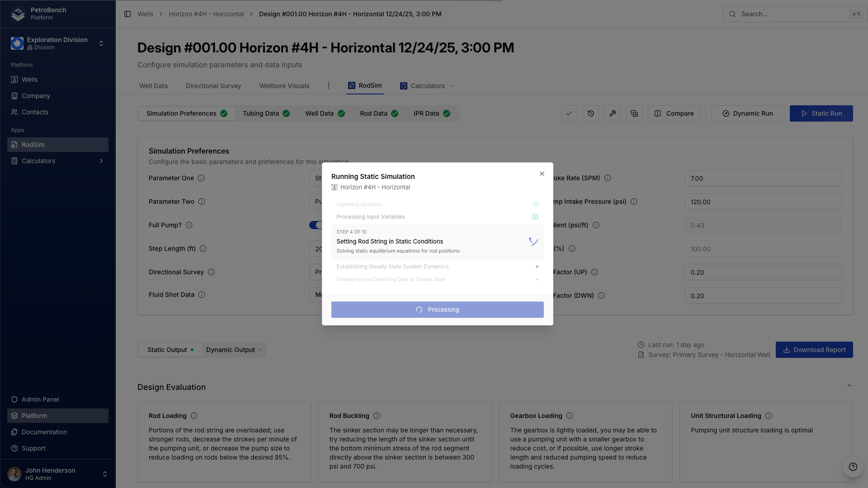This screenshot has height=488, width=868.
Task: Click the Stroke Rate input field
Action: pos(763,178)
